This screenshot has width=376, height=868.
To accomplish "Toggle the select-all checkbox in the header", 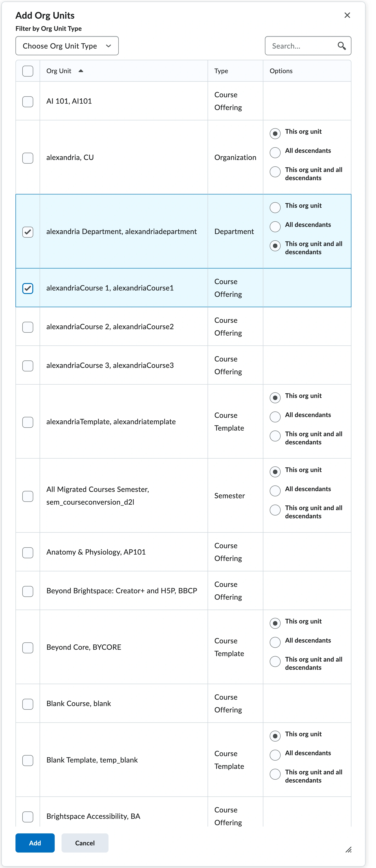I will click(x=28, y=71).
